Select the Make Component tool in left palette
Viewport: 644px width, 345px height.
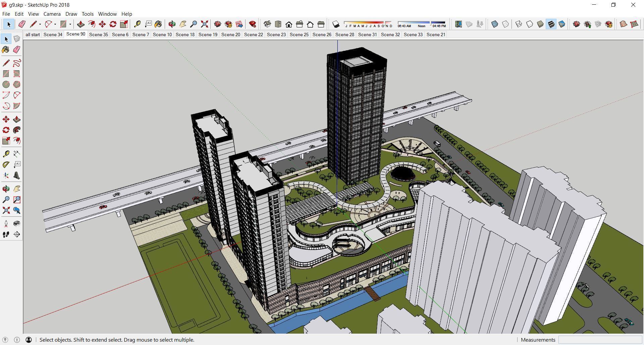(x=17, y=39)
